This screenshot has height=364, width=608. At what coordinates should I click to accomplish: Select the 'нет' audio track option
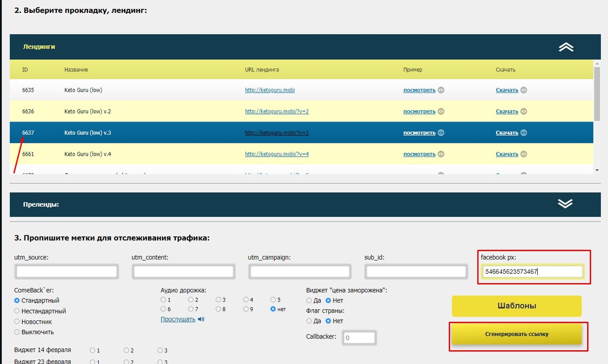pos(273,309)
